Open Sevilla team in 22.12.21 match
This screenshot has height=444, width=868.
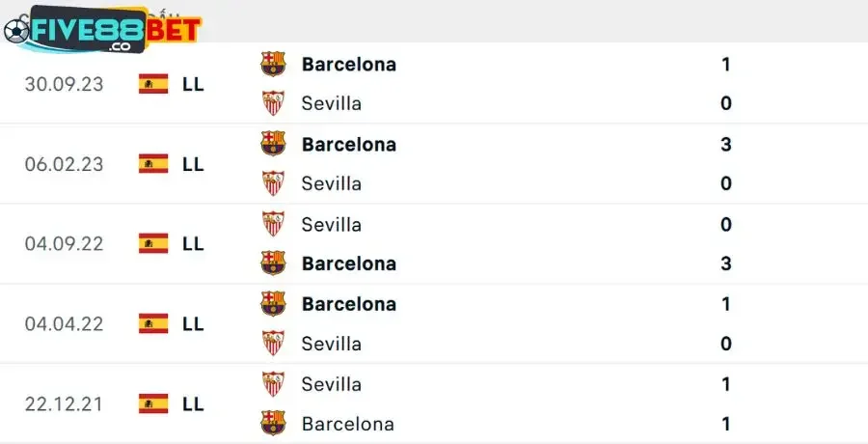pyautogui.click(x=331, y=384)
